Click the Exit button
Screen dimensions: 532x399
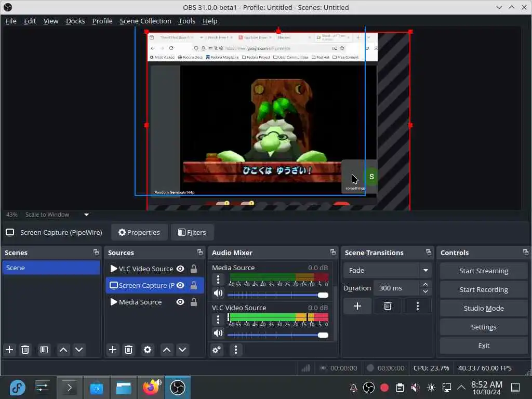[484, 345]
